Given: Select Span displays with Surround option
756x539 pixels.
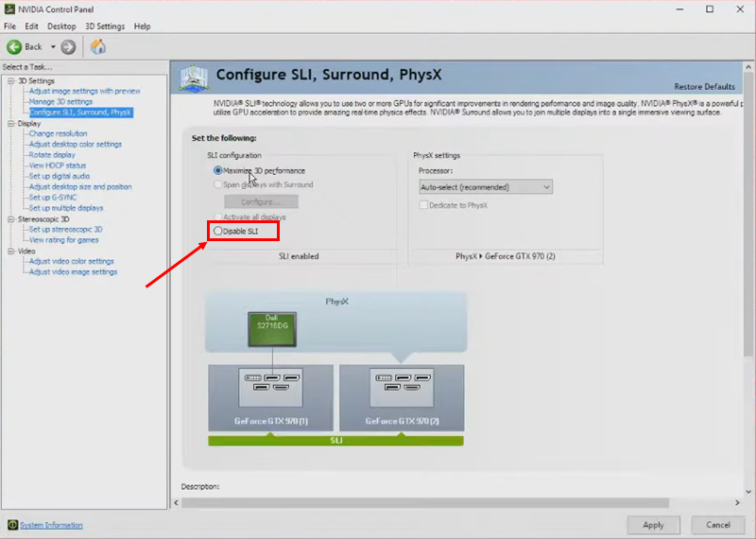Looking at the screenshot, I should point(218,184).
